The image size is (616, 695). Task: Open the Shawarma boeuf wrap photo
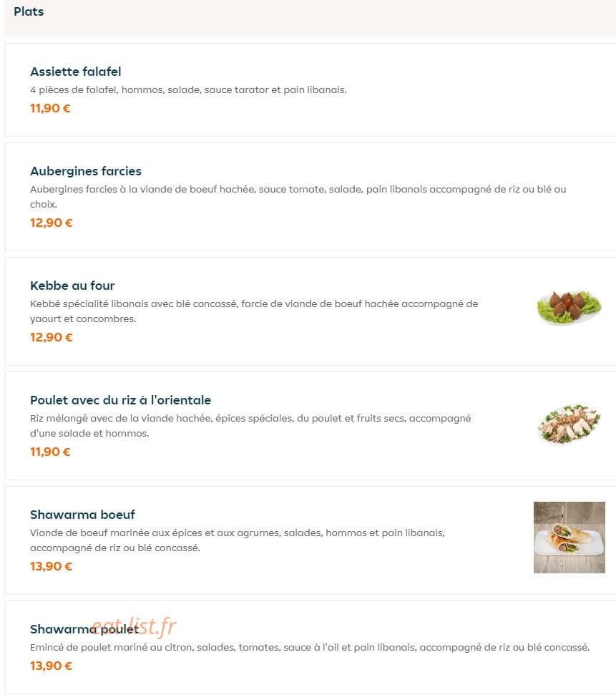(569, 538)
